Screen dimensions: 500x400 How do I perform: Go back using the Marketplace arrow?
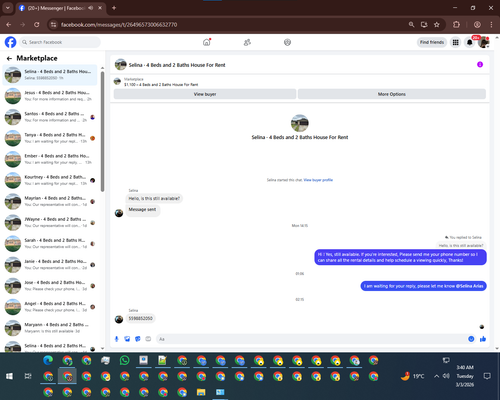9,59
